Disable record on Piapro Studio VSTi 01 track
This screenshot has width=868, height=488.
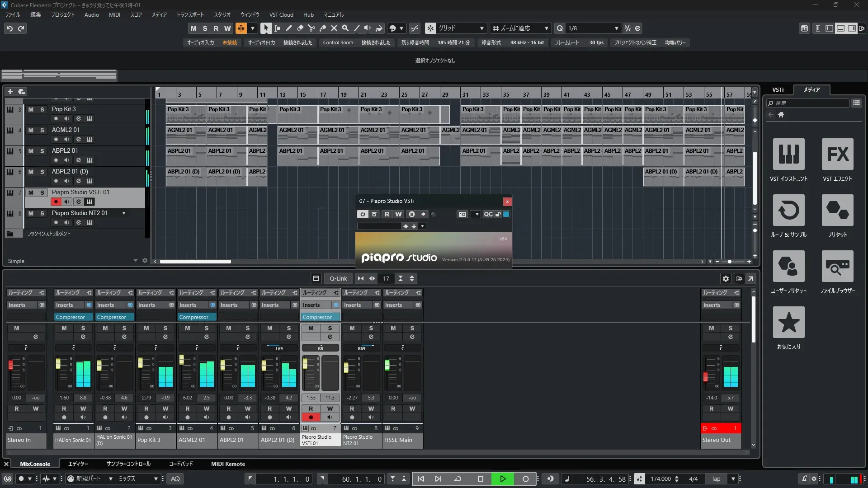(x=56, y=202)
